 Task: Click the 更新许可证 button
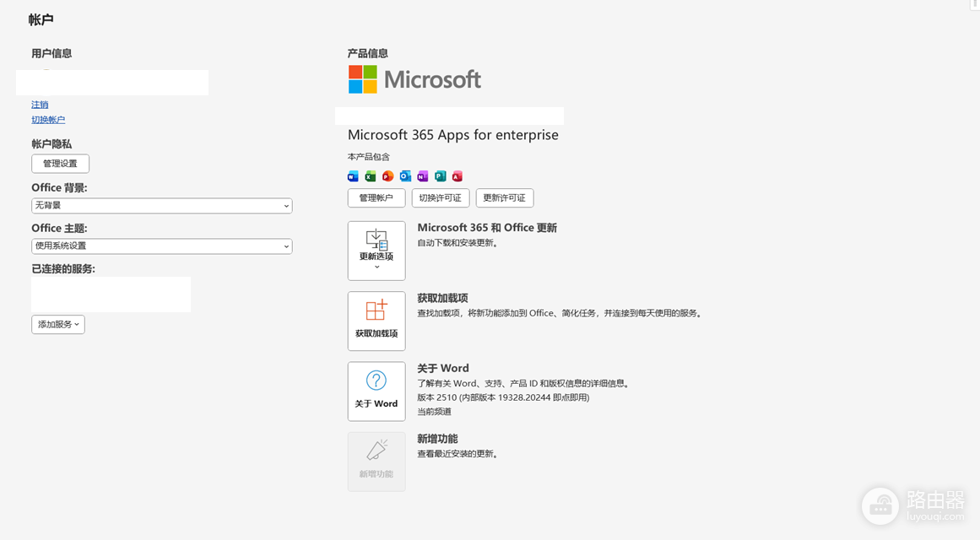(505, 198)
